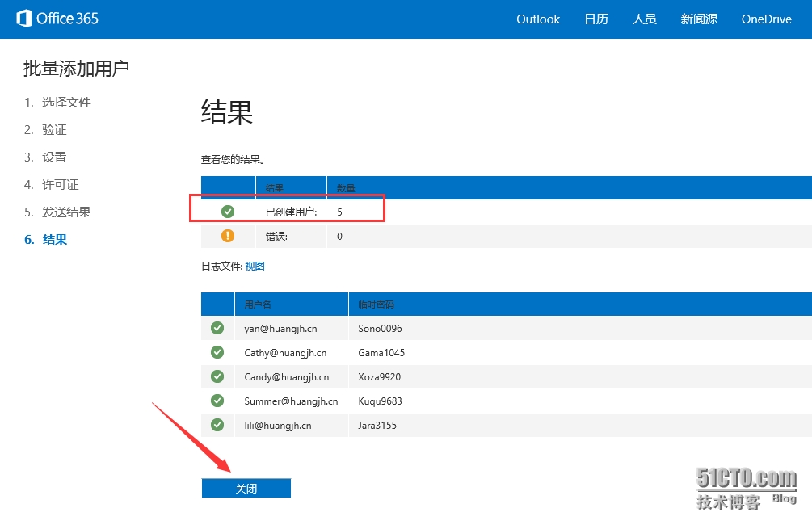Click the 用户名 column header

coord(258,304)
